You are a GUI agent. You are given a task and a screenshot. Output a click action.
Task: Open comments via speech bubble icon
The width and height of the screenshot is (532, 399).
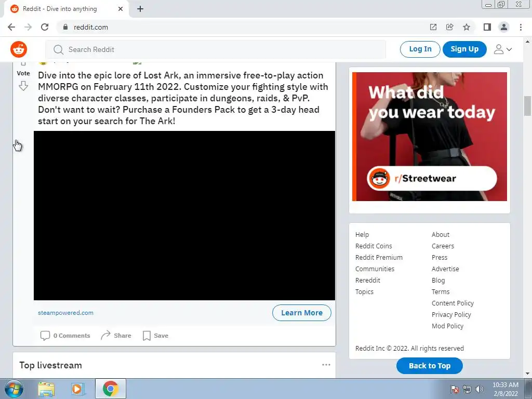pyautogui.click(x=45, y=336)
